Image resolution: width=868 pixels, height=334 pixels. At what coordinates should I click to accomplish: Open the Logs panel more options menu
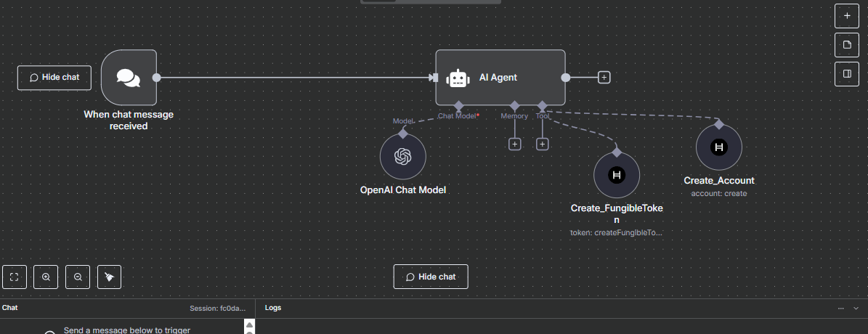841,308
